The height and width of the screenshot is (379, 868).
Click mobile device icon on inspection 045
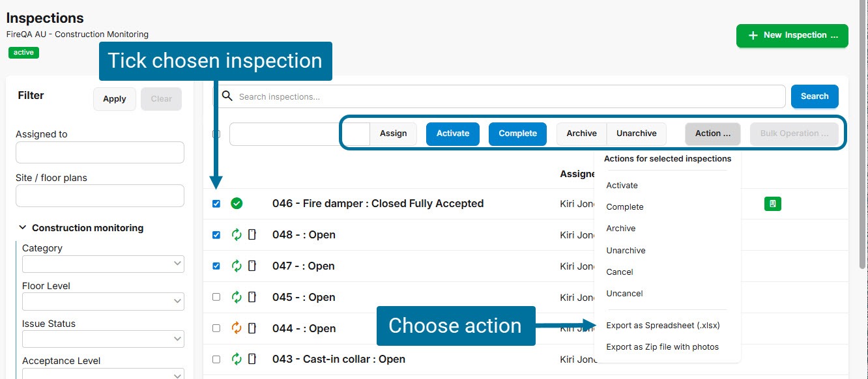[252, 298]
